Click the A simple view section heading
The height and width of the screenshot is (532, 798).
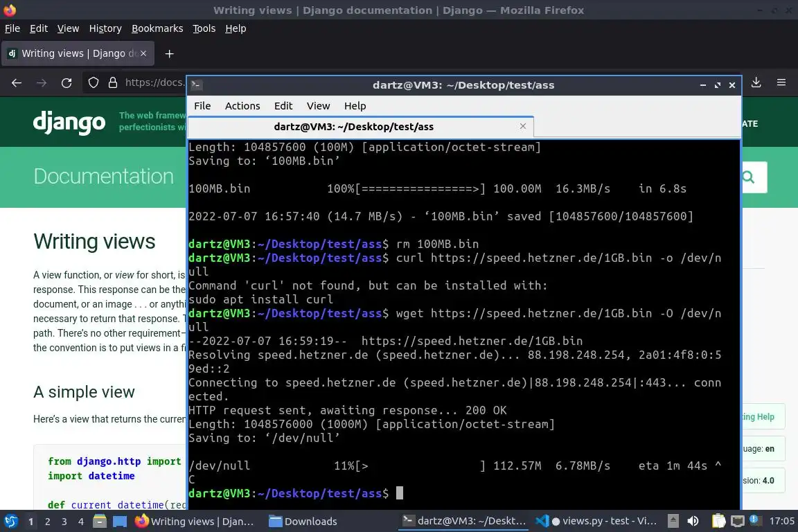(84, 392)
